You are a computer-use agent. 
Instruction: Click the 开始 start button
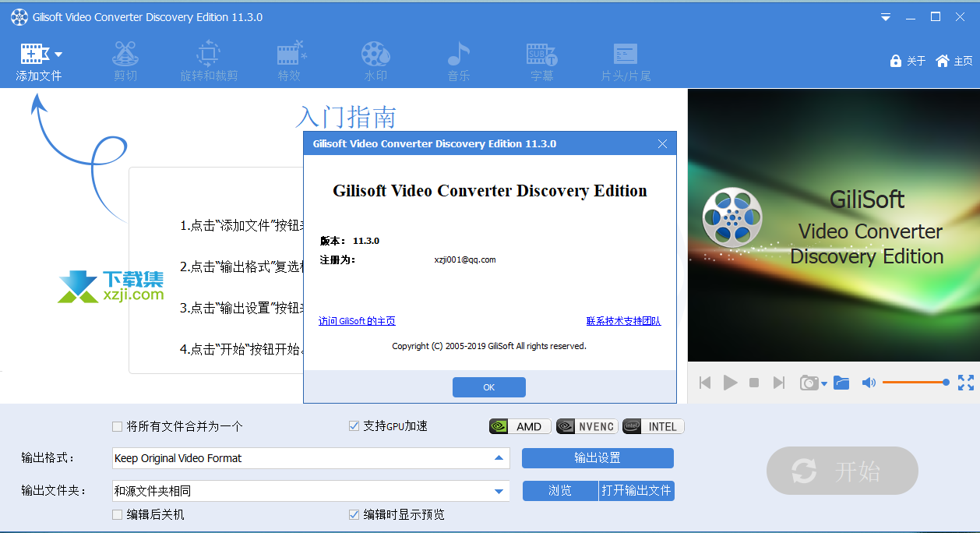pyautogui.click(x=842, y=471)
